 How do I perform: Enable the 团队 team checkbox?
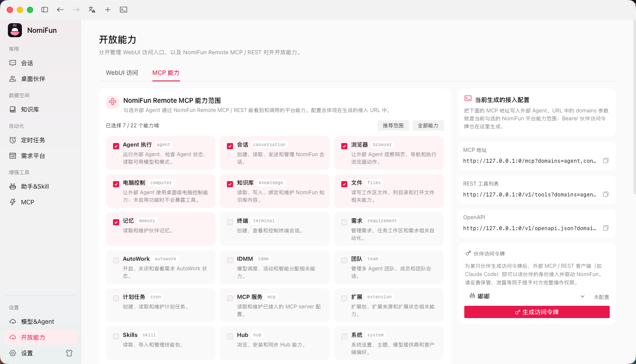[x=344, y=260]
